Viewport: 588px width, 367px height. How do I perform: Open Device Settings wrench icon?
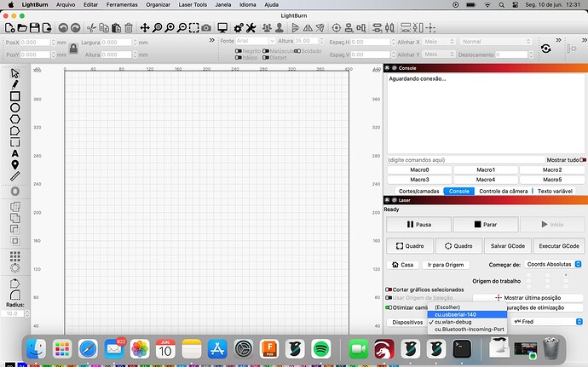click(251, 28)
